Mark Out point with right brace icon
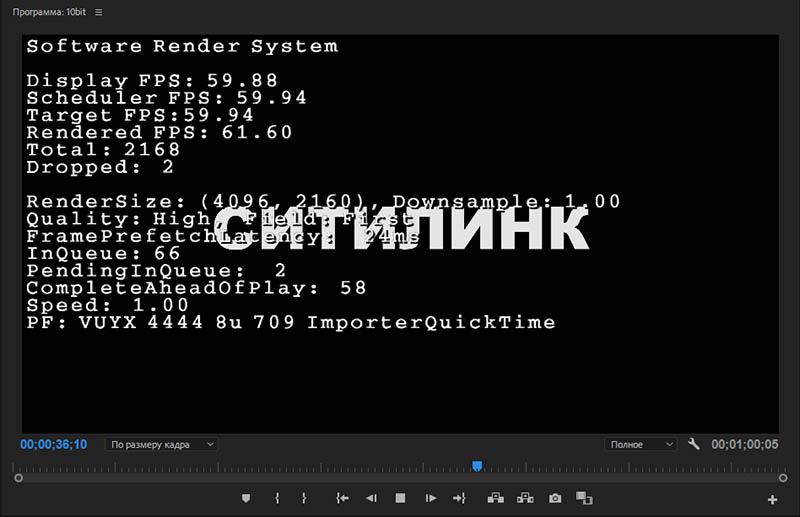Screen dimensions: 800x517 click(x=304, y=498)
